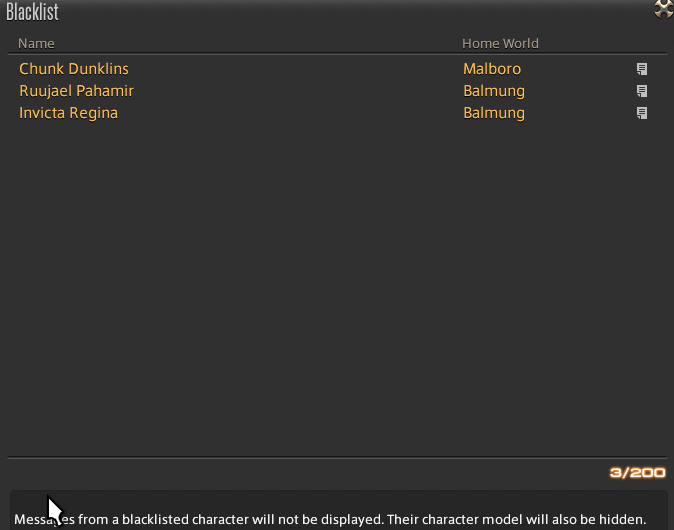Click the 3/200 entry counter

[x=637, y=473]
